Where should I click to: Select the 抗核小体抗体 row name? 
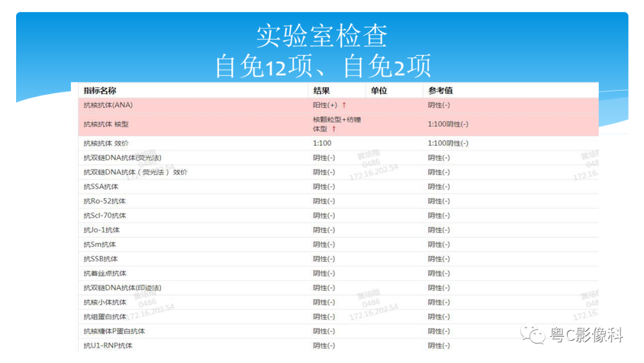[105, 302]
